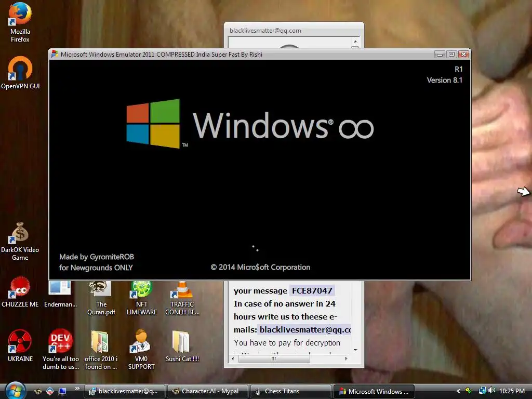This screenshot has height=399, width=532.
Task: Open the Sushi Cat!!!!! folder
Action: click(182, 346)
